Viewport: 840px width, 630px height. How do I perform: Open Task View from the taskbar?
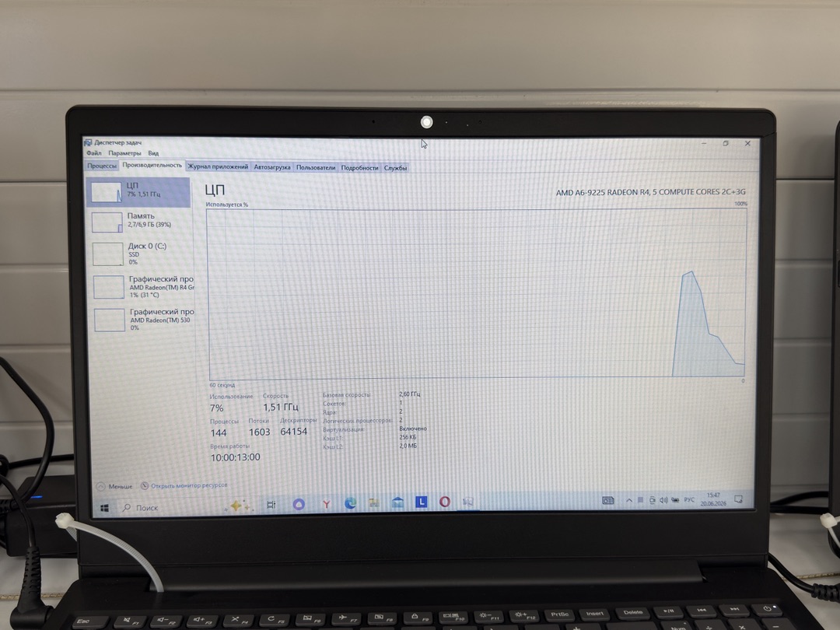[271, 505]
